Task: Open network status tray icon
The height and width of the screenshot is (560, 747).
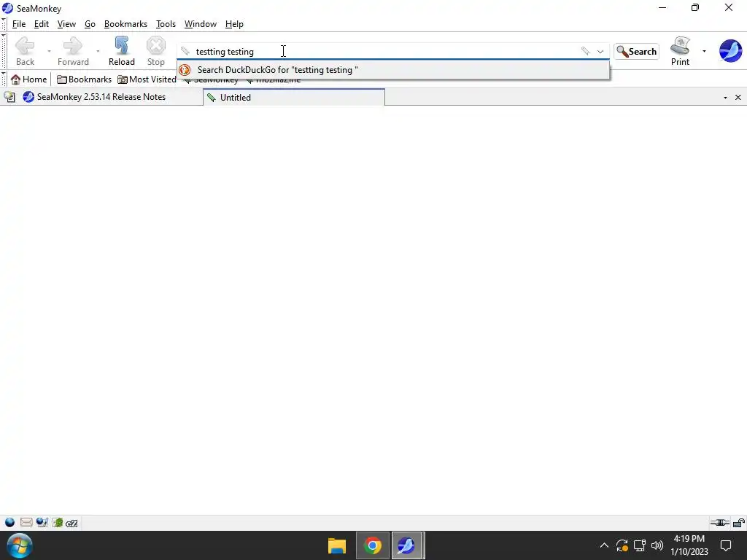Action: [639, 545]
